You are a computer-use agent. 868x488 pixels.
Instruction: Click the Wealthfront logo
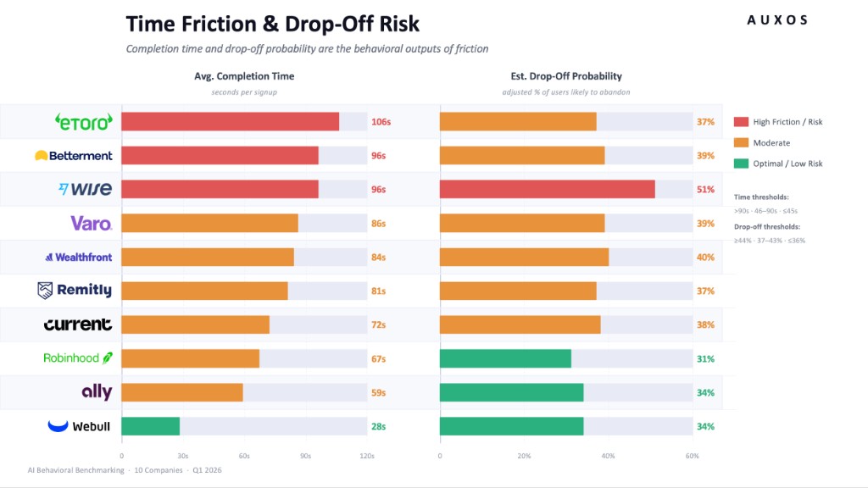(x=78, y=257)
